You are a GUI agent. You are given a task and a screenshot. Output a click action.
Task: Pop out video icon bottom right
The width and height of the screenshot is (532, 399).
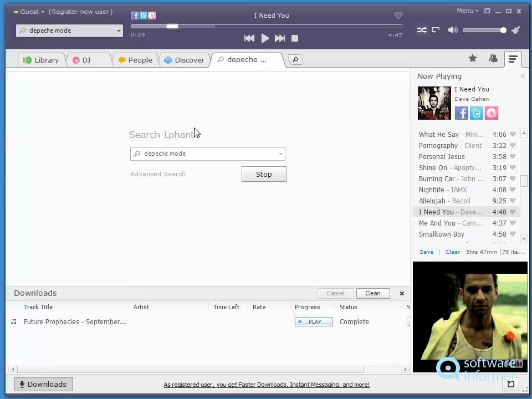tap(510, 383)
